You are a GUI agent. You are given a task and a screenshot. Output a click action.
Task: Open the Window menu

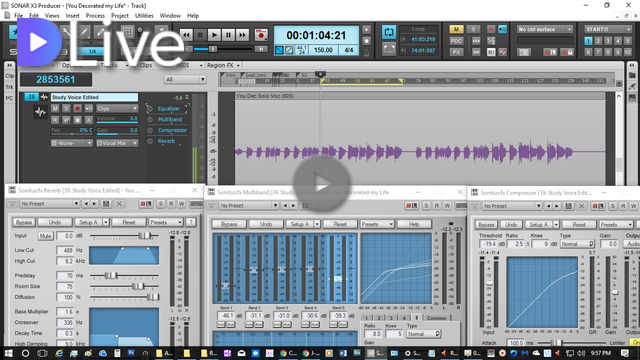pos(170,16)
